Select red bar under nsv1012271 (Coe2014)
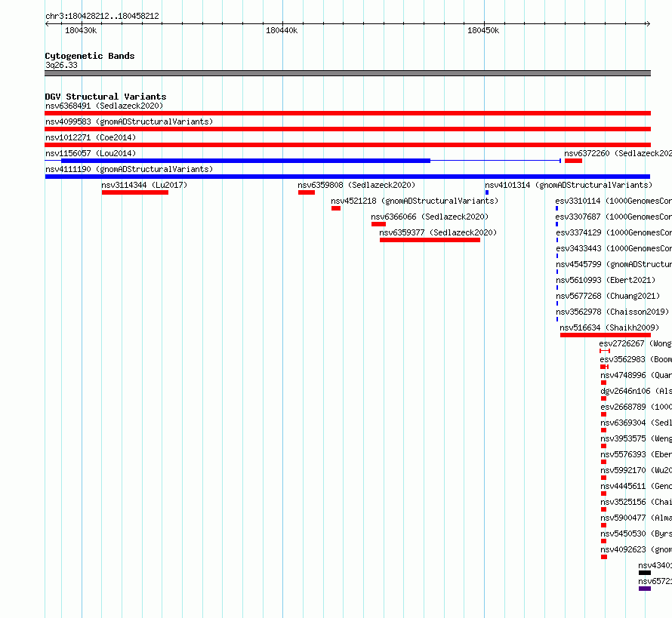This screenshot has width=672, height=618. pyautogui.click(x=347, y=145)
